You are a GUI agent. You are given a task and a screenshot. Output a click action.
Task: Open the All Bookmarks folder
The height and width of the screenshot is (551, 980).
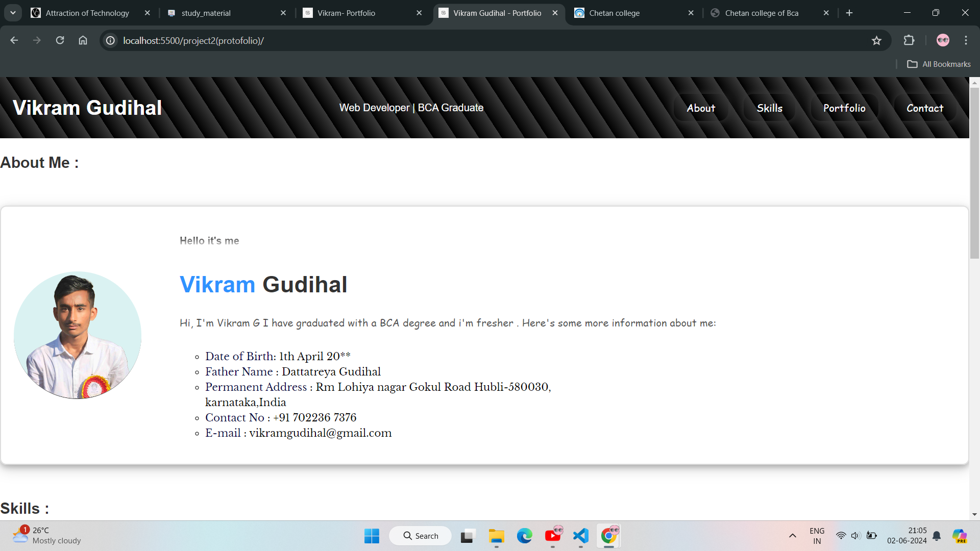pyautogui.click(x=939, y=64)
